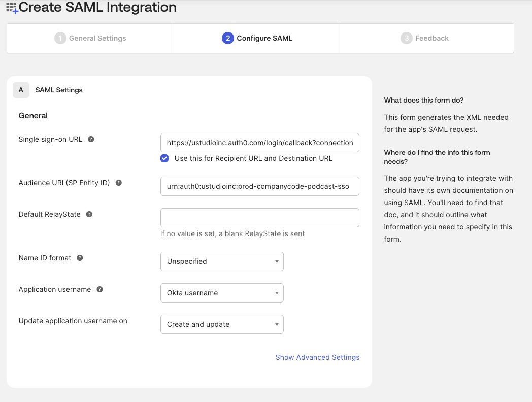Select the Configure SAML step tab
Screen dimensions: 532x402
257,38
